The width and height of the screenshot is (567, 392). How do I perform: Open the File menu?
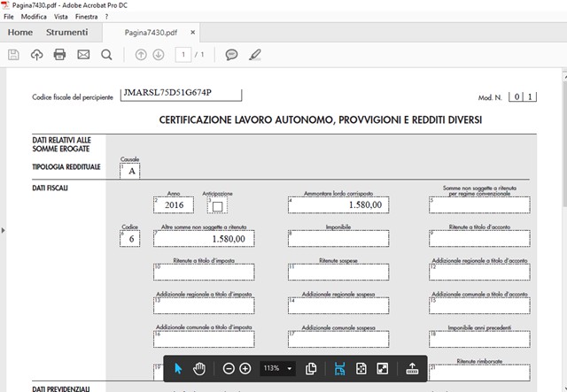tap(9, 17)
